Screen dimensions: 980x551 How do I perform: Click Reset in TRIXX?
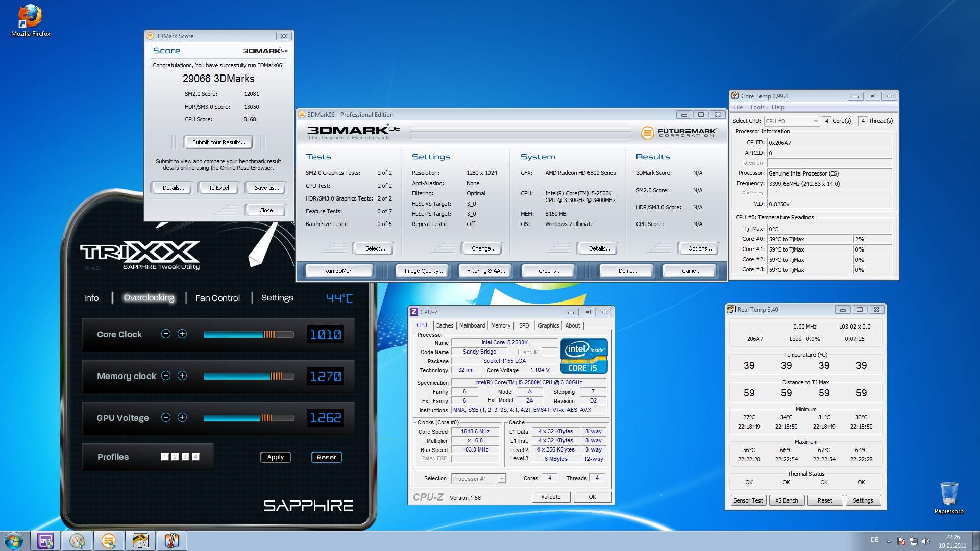tap(327, 457)
